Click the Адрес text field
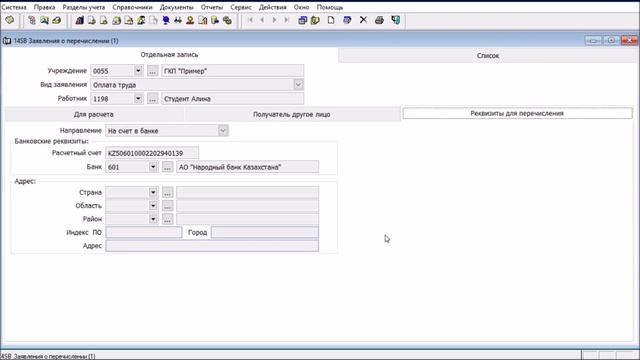This screenshot has height=360, width=640. (x=212, y=246)
